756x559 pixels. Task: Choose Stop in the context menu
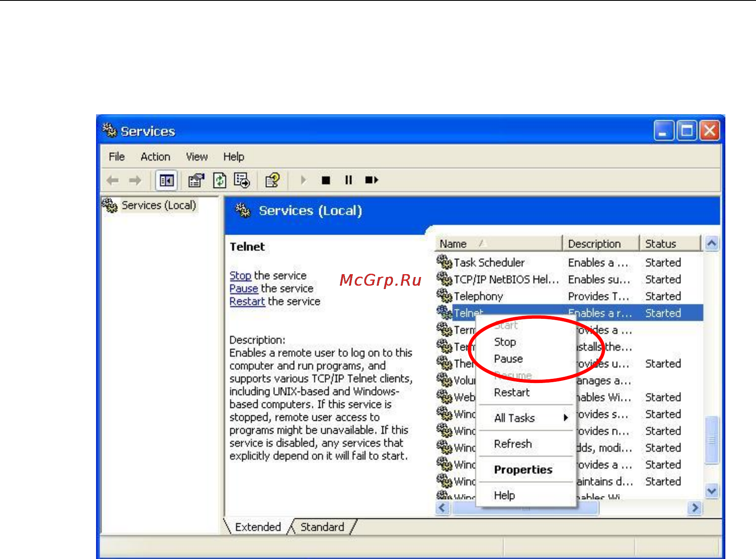coord(505,342)
